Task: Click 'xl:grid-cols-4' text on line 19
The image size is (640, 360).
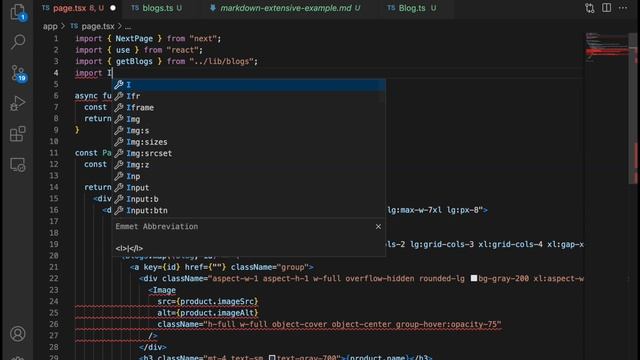Action: pyautogui.click(x=510, y=244)
